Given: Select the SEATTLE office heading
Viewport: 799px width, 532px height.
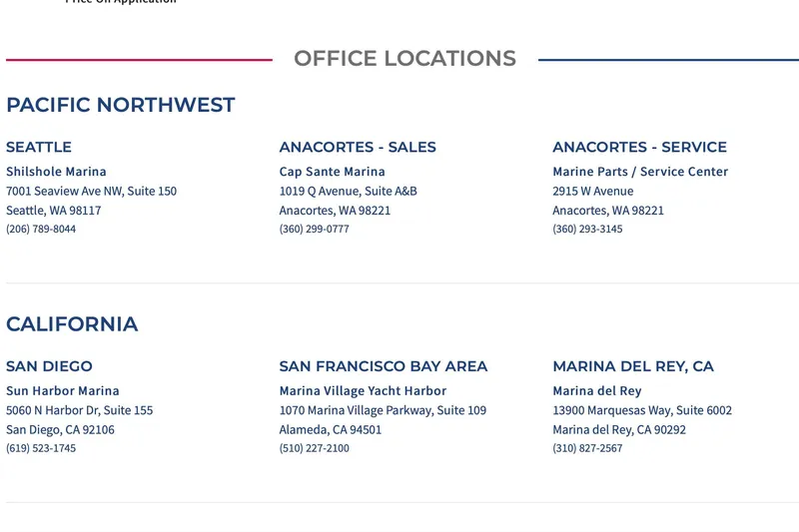Looking at the screenshot, I should 39,147.
